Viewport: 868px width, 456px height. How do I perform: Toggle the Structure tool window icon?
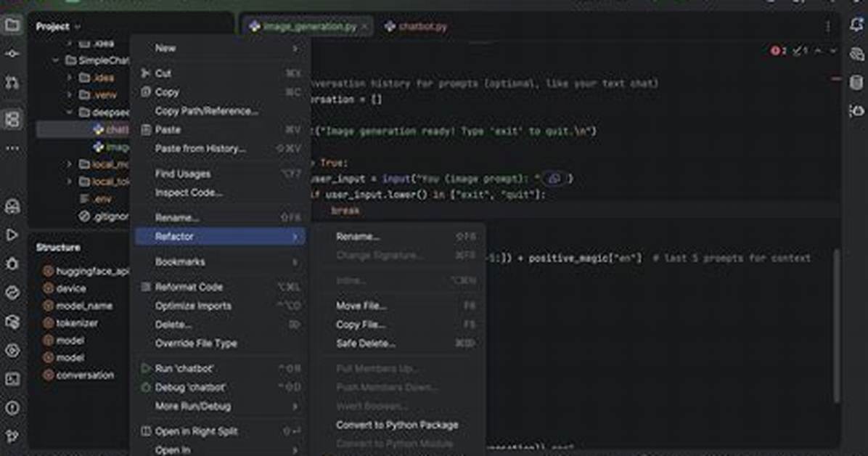(x=12, y=119)
